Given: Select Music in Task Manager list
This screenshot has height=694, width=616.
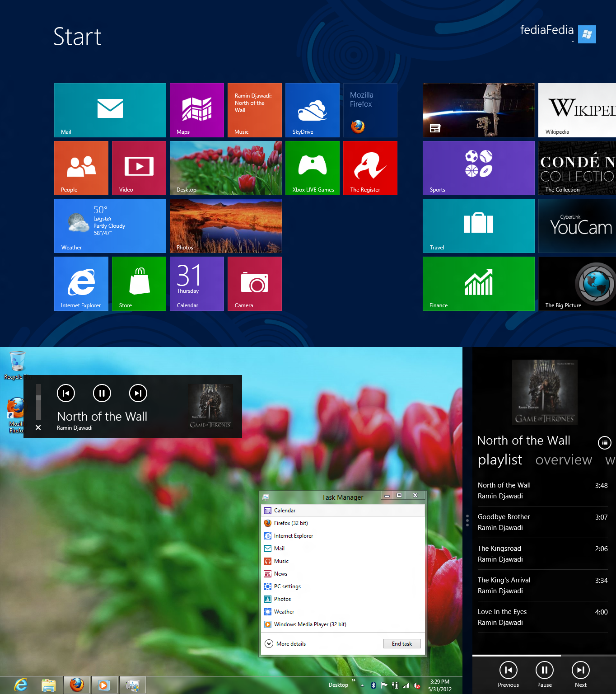Looking at the screenshot, I should point(343,561).
